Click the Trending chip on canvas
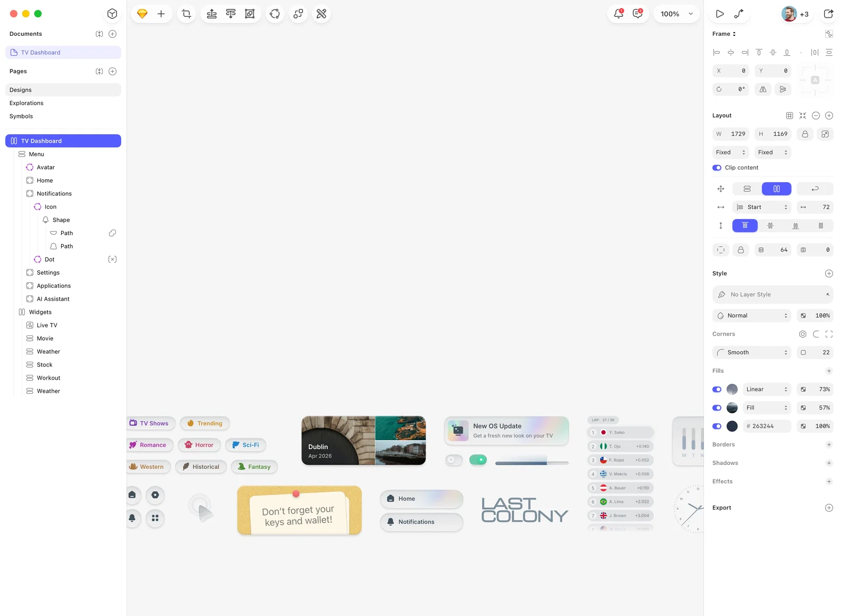 (205, 423)
